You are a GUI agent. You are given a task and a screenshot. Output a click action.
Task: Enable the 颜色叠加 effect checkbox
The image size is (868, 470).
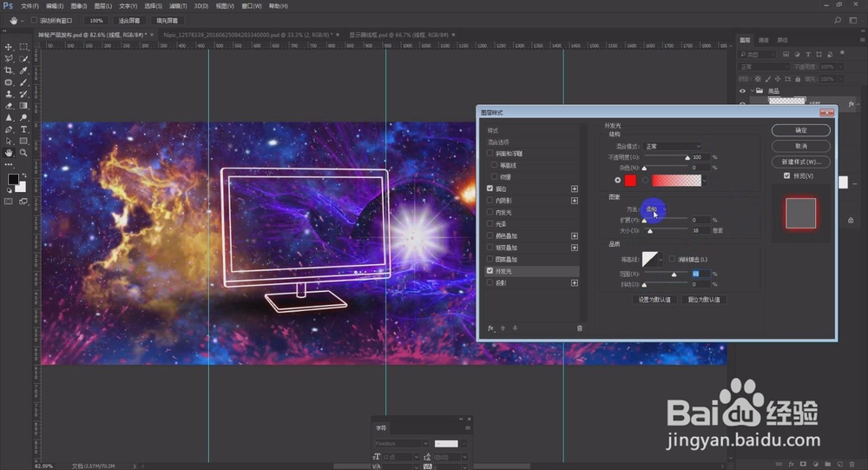click(490, 235)
